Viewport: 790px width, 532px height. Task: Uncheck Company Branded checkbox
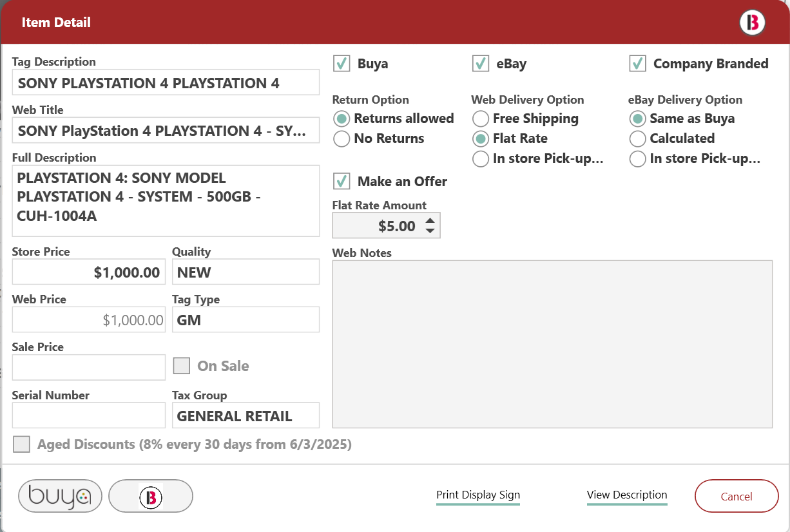click(x=638, y=64)
